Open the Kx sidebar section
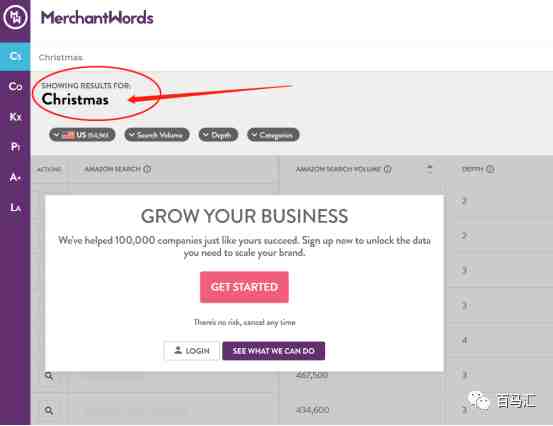The height and width of the screenshot is (426, 553). click(x=15, y=117)
